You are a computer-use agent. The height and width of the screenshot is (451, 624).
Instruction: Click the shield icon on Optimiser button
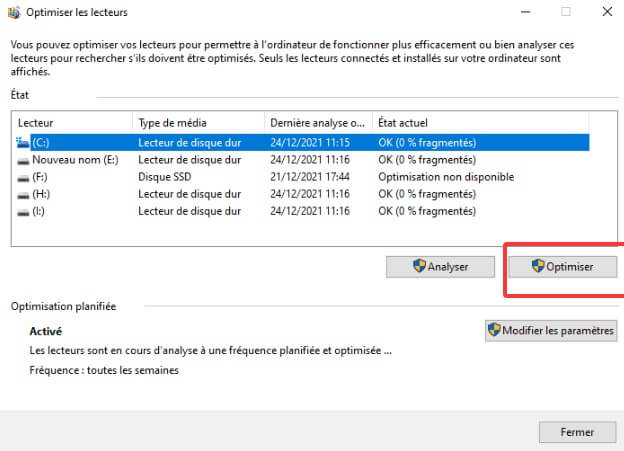538,266
